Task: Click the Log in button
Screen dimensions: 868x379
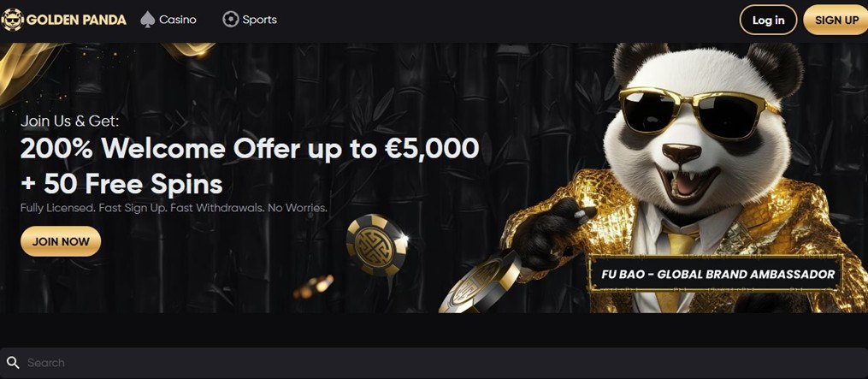Action: coord(768,20)
